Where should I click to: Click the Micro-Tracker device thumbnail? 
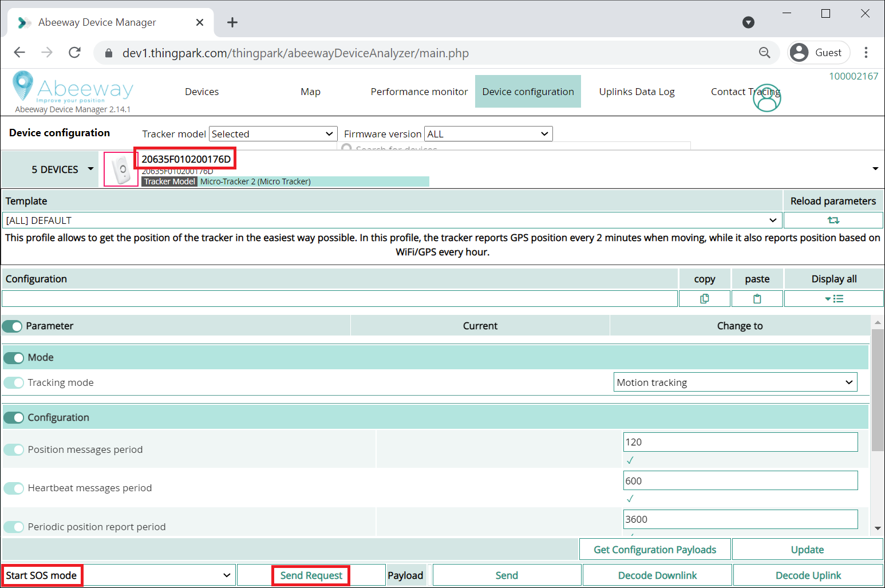(121, 169)
